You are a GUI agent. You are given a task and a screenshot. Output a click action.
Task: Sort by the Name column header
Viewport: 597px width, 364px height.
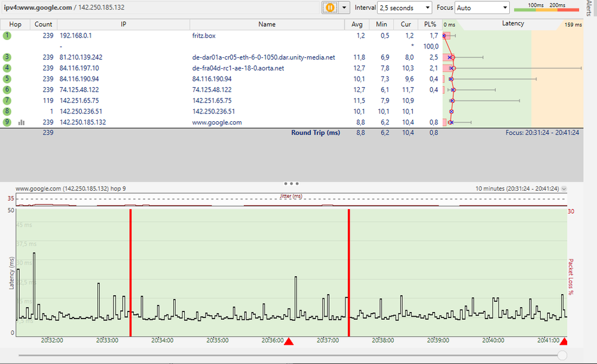[x=267, y=25]
